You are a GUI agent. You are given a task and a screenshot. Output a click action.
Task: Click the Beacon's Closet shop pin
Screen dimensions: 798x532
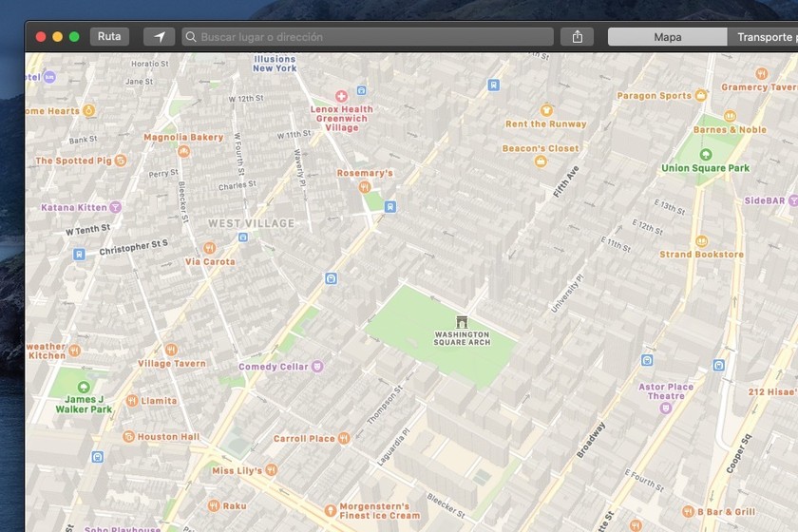(x=541, y=161)
